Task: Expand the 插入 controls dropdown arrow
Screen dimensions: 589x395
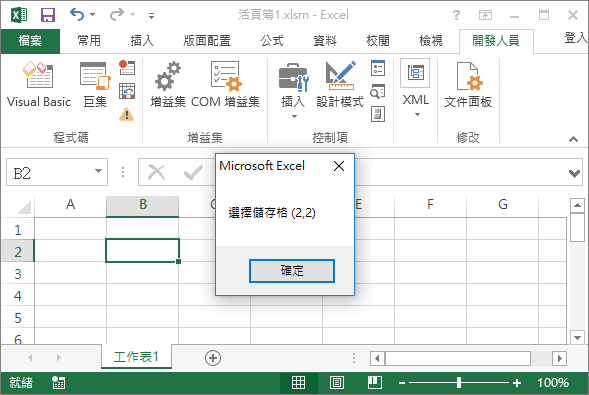Action: 294,116
